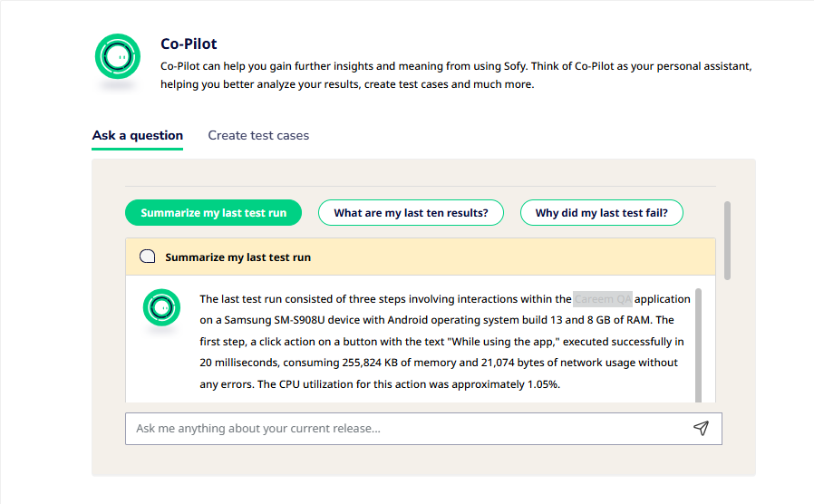Open the Create test cases tab
The image size is (814, 504).
(x=258, y=135)
